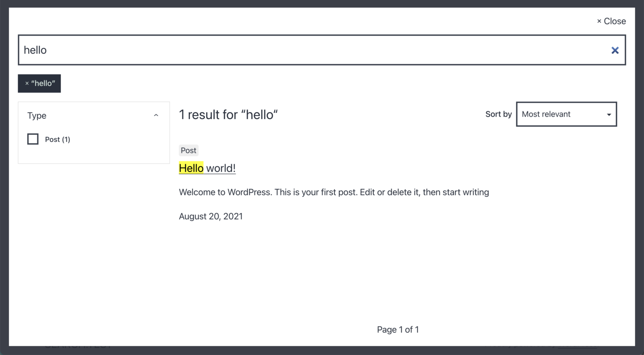Change sorting via the Sort by combo box

(566, 114)
